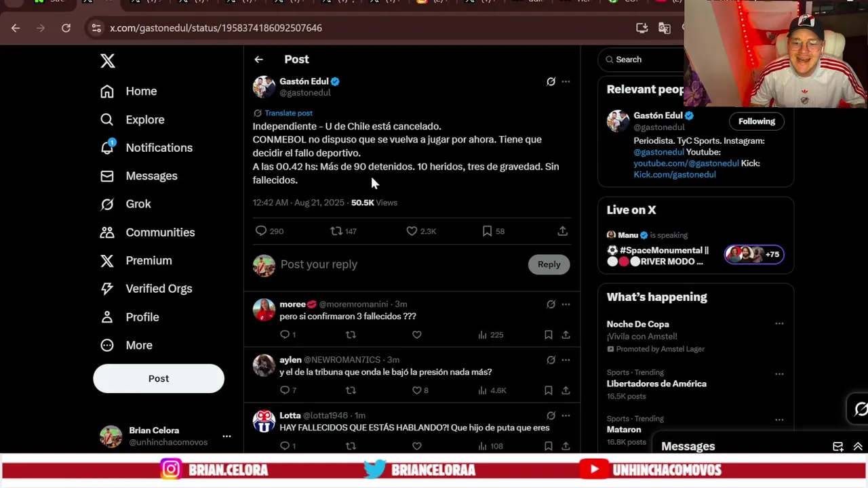Screen dimensions: 868x488
Task: Bookmark aylen's comment
Action: pos(548,390)
